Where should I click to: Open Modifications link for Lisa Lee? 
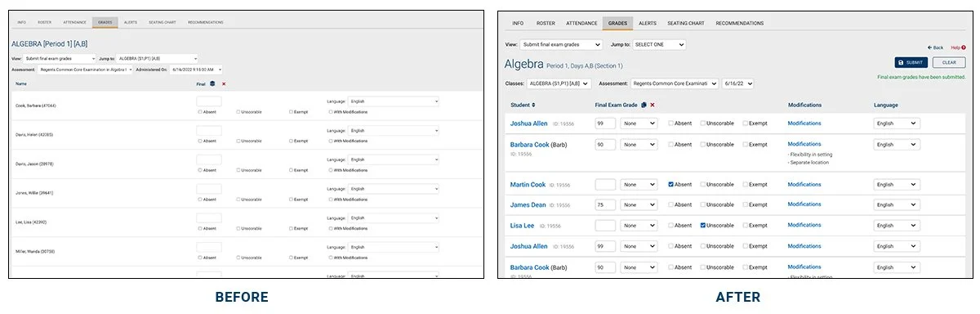pyautogui.click(x=804, y=226)
